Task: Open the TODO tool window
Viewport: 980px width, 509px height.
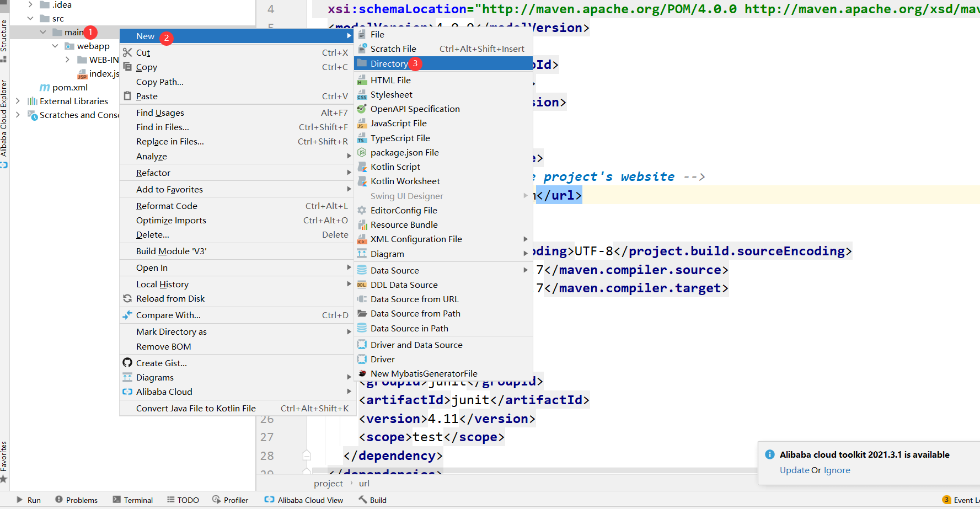Action: coord(183,500)
